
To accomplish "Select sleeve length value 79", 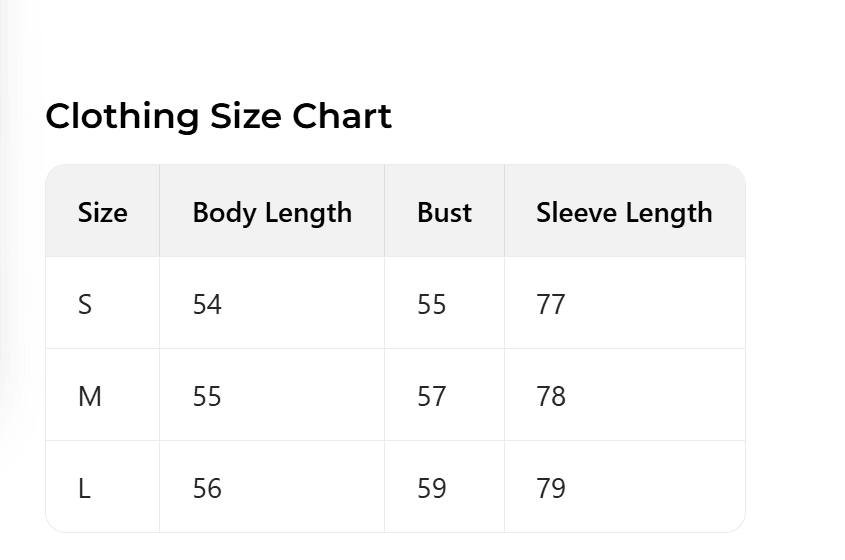I will click(x=551, y=489).
